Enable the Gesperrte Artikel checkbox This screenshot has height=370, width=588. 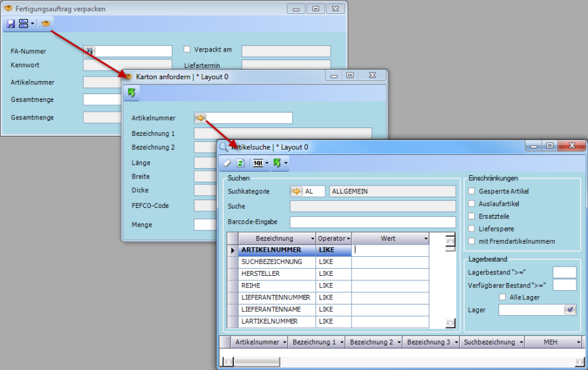(x=472, y=192)
